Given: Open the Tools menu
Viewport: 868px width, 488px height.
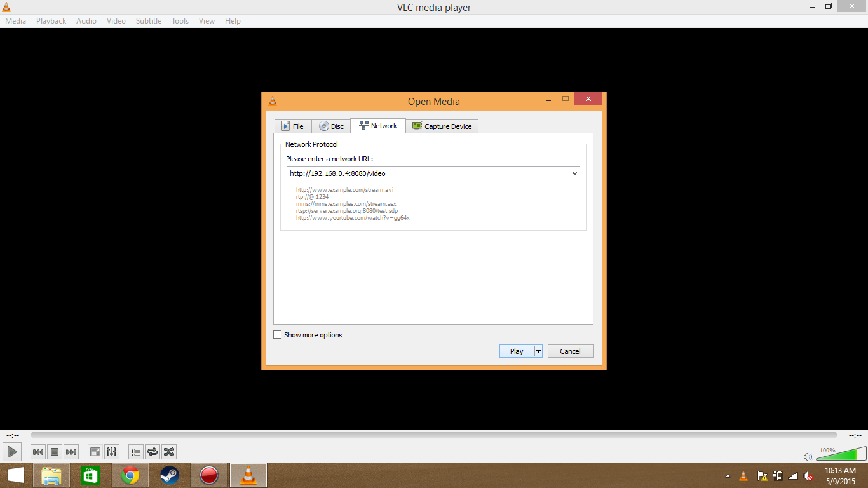Looking at the screenshot, I should click(180, 21).
